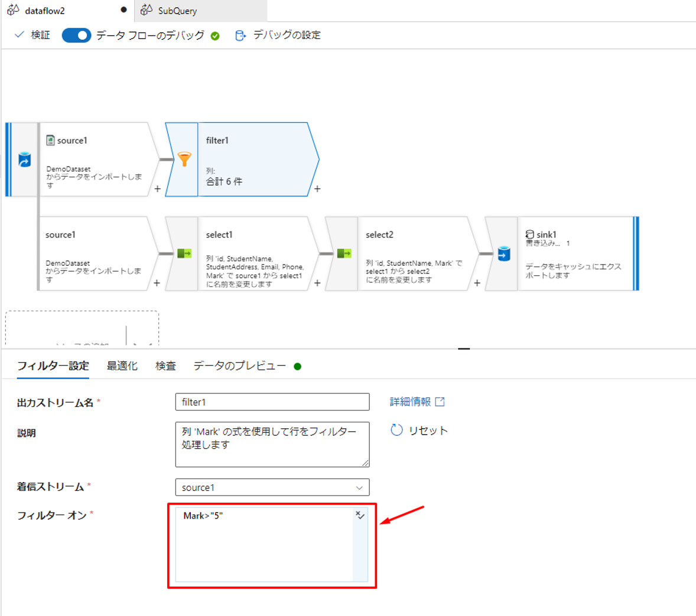Click the SubQuery tab data flow icon

pyautogui.click(x=147, y=10)
